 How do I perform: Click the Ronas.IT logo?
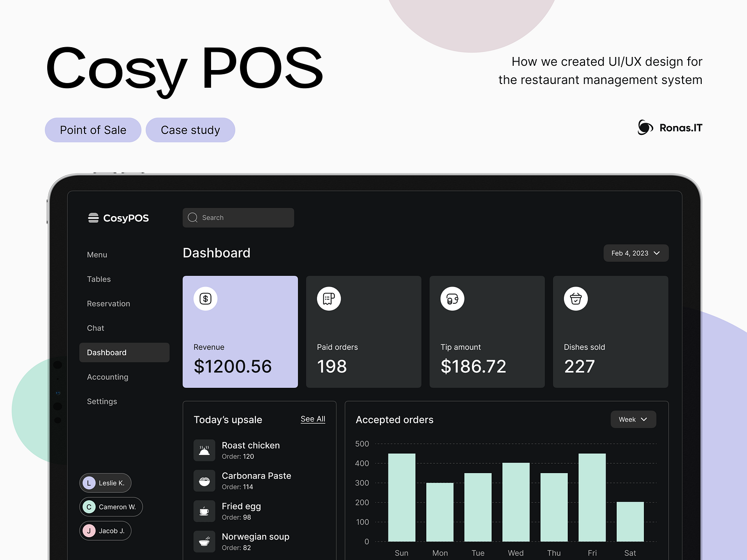(x=670, y=127)
